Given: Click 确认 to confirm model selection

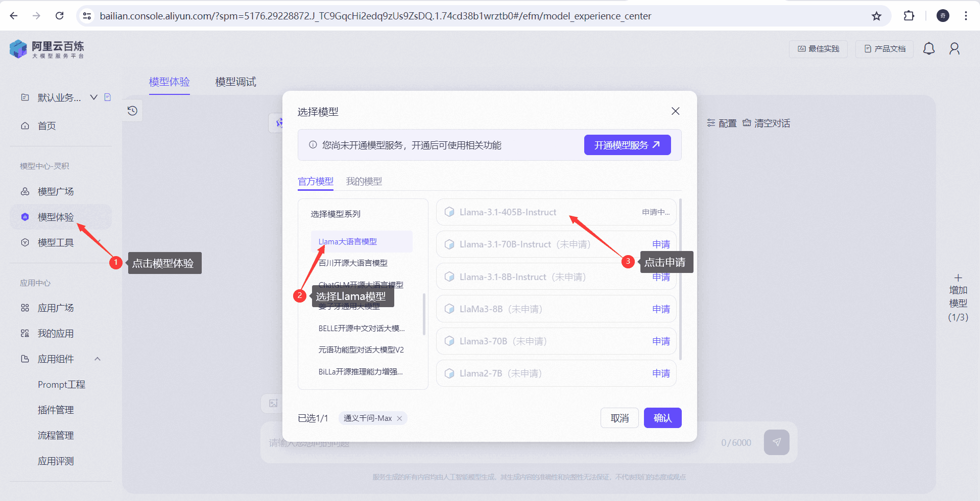Looking at the screenshot, I should pyautogui.click(x=662, y=418).
